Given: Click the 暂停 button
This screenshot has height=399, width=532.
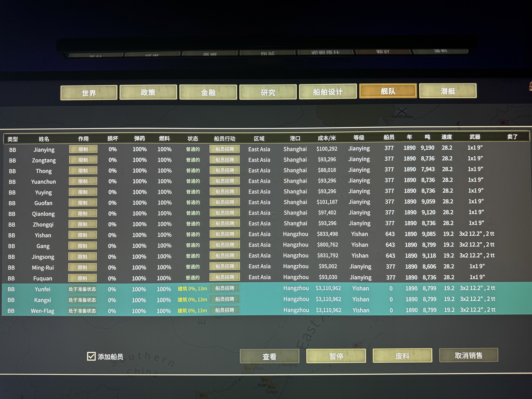Looking at the screenshot, I should (x=336, y=356).
